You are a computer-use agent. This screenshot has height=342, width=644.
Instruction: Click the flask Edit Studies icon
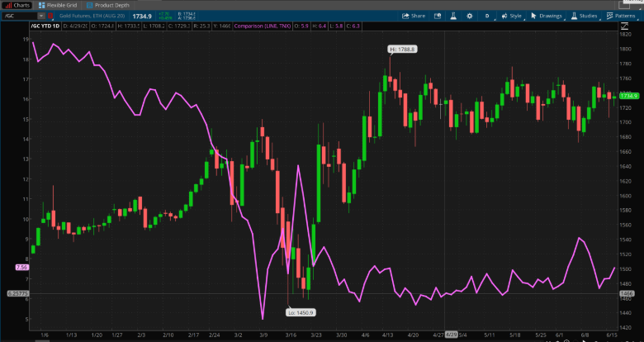[453, 16]
